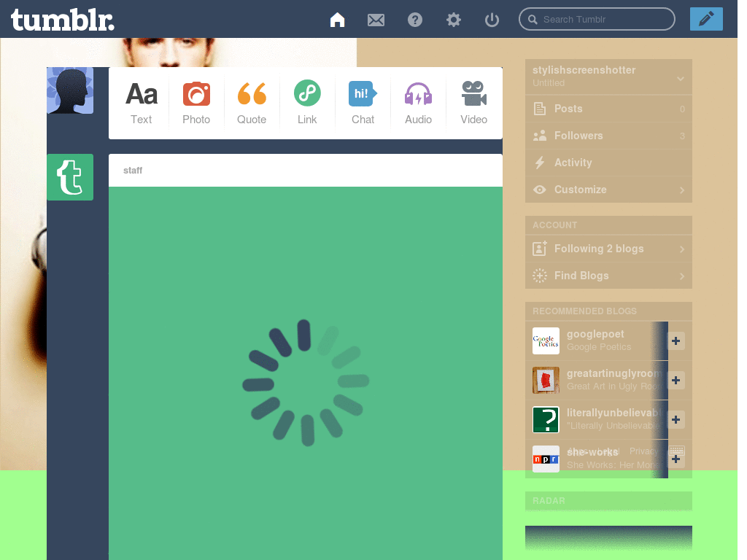Follow she-works with the plus button

676,459
